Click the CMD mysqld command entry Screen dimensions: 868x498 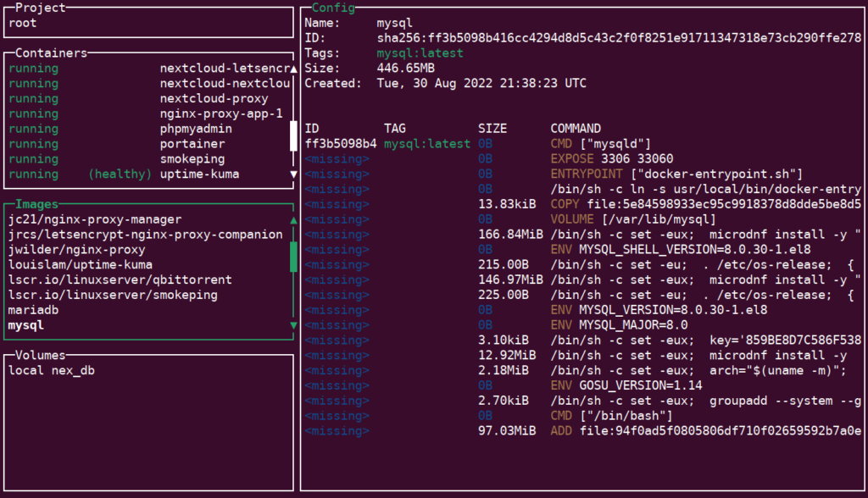(x=601, y=144)
